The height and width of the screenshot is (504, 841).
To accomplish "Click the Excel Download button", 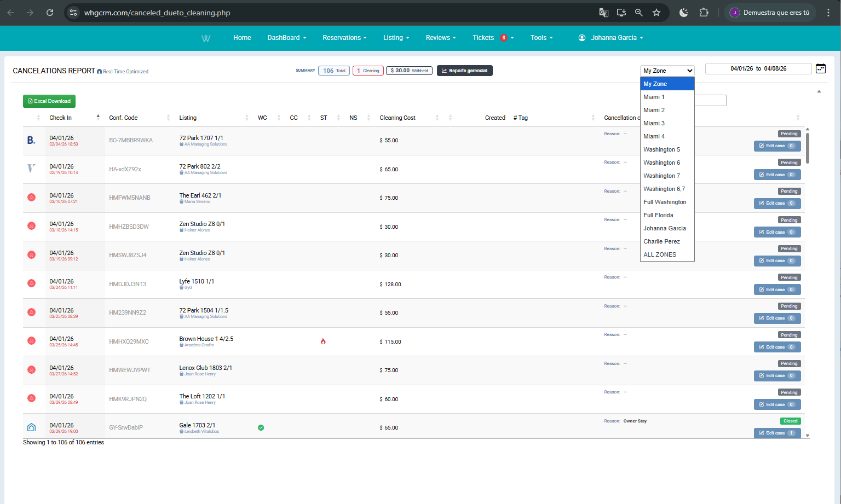I will 49,101.
